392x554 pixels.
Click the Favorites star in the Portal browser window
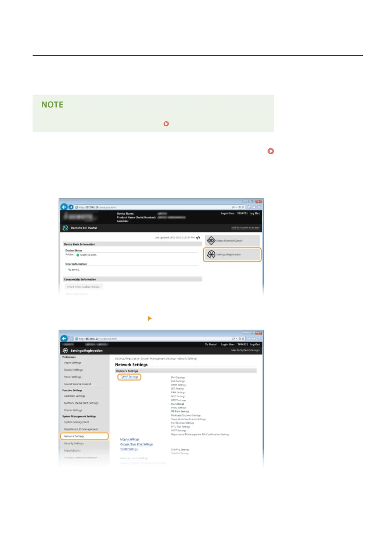point(254,207)
